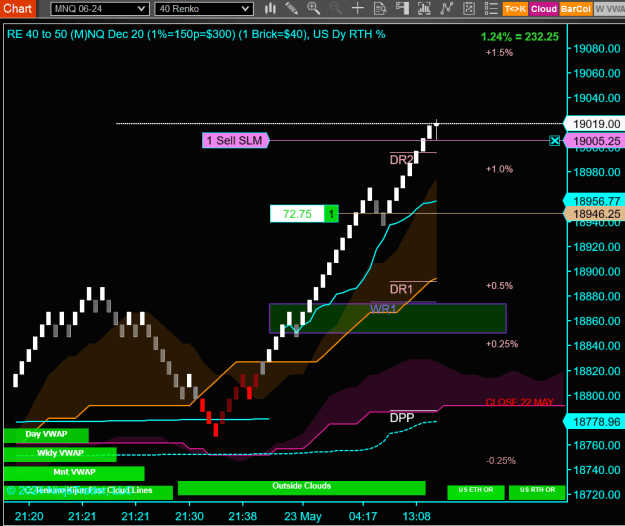
Task: Click the 19019.00 current price marker
Action: coord(594,124)
